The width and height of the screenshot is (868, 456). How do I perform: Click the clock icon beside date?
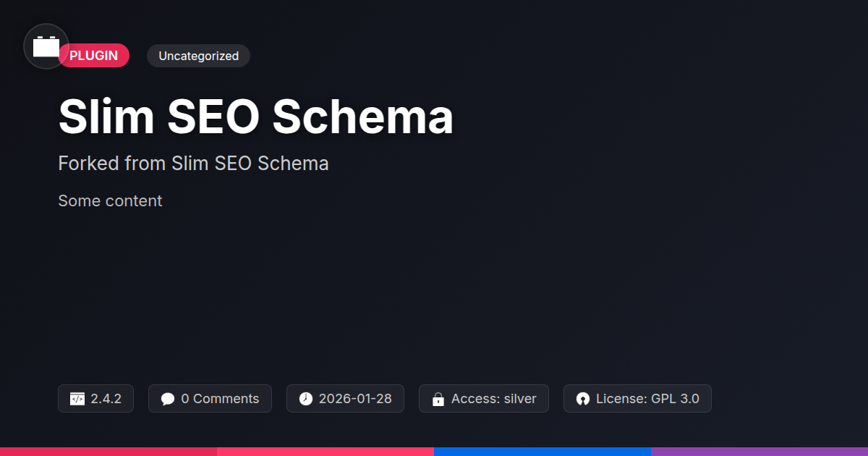pos(306,399)
